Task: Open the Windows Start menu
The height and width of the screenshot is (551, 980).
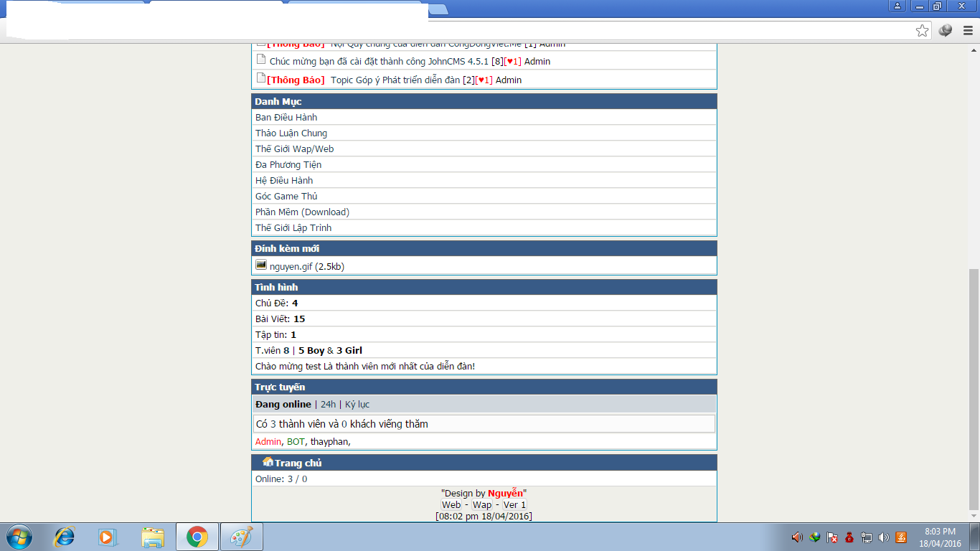Action: [19, 537]
